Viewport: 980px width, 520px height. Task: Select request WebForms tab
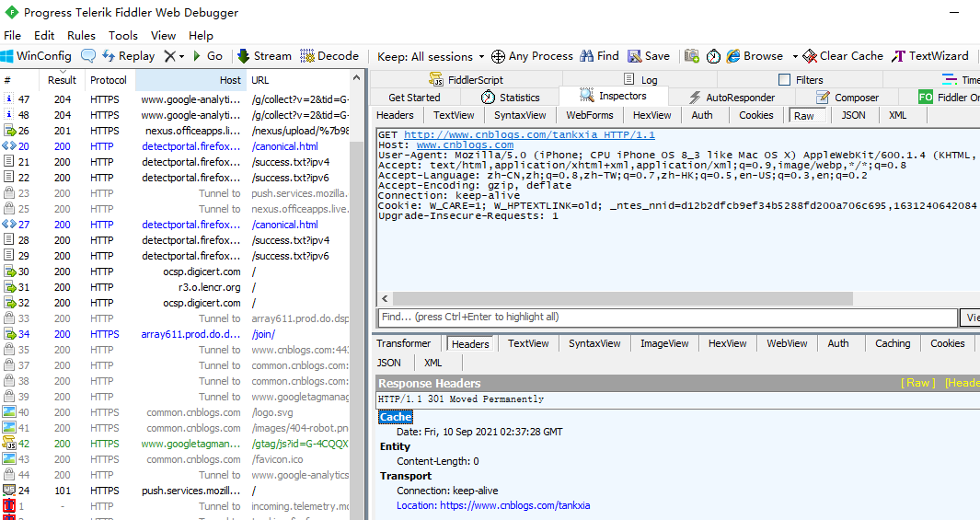coord(589,115)
